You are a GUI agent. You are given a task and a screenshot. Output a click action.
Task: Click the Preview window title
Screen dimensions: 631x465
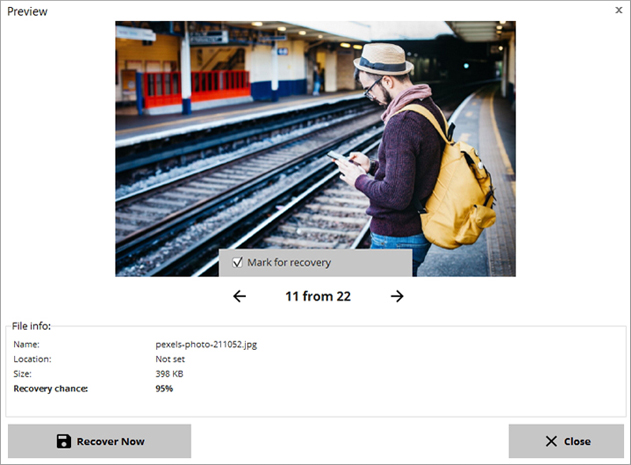pyautogui.click(x=27, y=11)
